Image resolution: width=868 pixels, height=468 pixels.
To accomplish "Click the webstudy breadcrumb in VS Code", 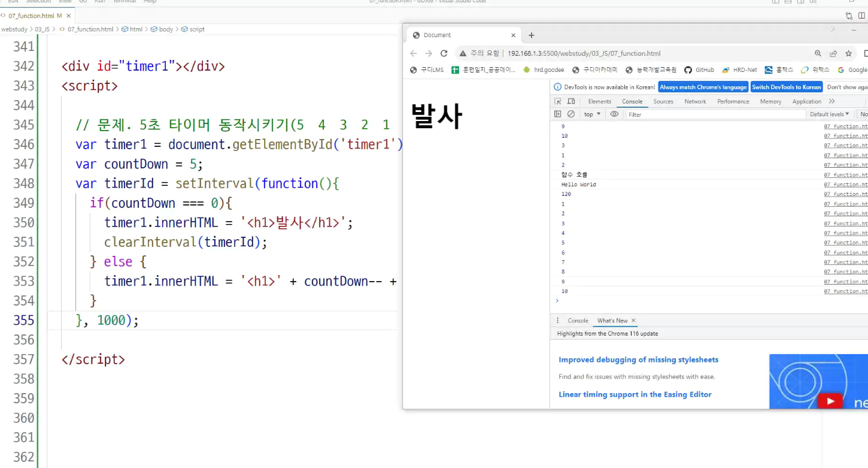I will 15,29.
